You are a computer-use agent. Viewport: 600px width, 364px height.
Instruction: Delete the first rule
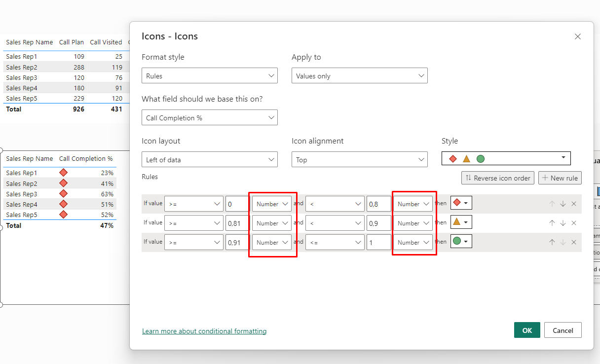(574, 204)
